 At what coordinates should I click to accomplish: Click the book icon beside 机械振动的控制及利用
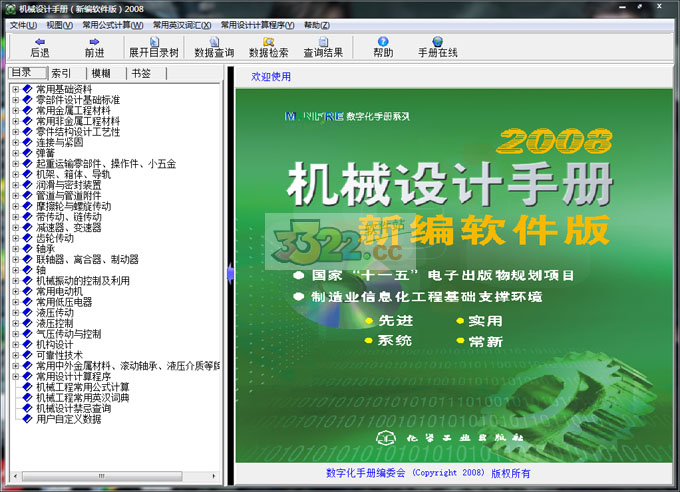[x=27, y=281]
